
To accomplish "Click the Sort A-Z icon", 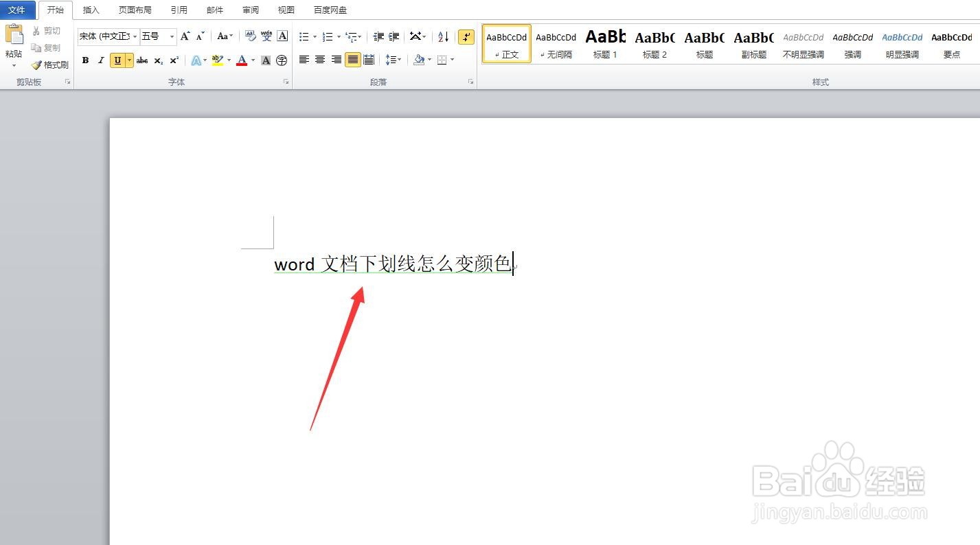I will (x=444, y=36).
